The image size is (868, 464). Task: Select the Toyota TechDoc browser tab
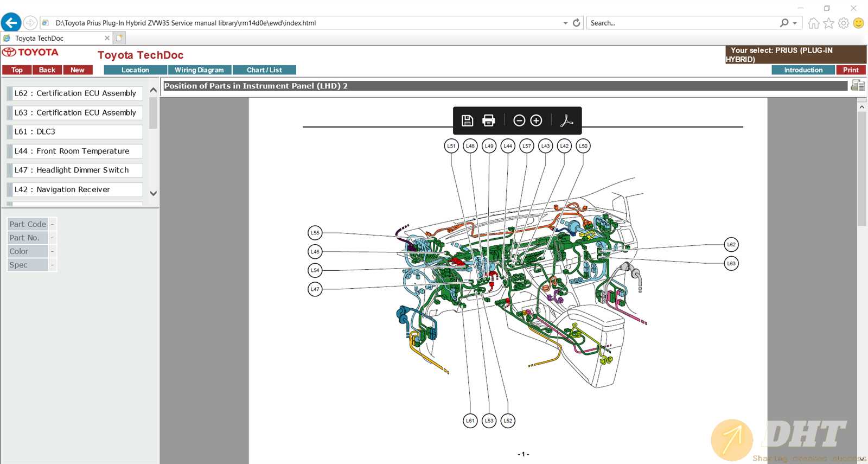pos(56,38)
